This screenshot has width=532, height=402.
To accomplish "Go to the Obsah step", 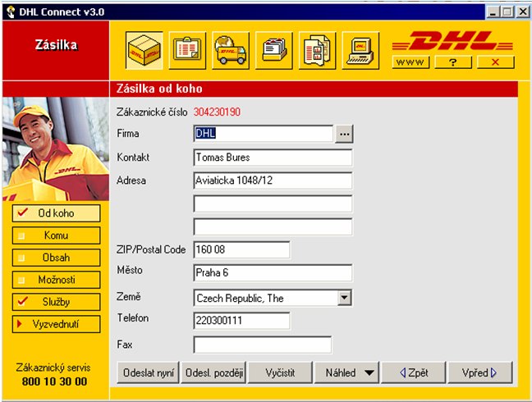I will point(57,258).
